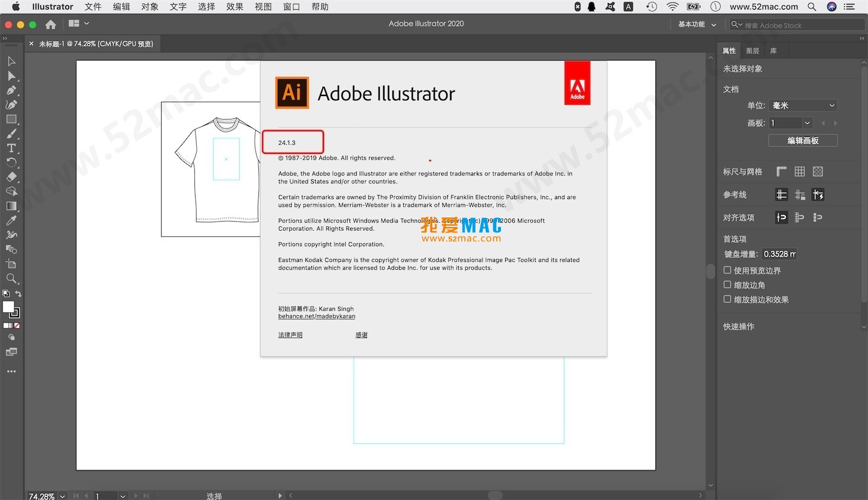Pick the Eyedropper tool
This screenshot has height=500, width=868.
coord(11,220)
